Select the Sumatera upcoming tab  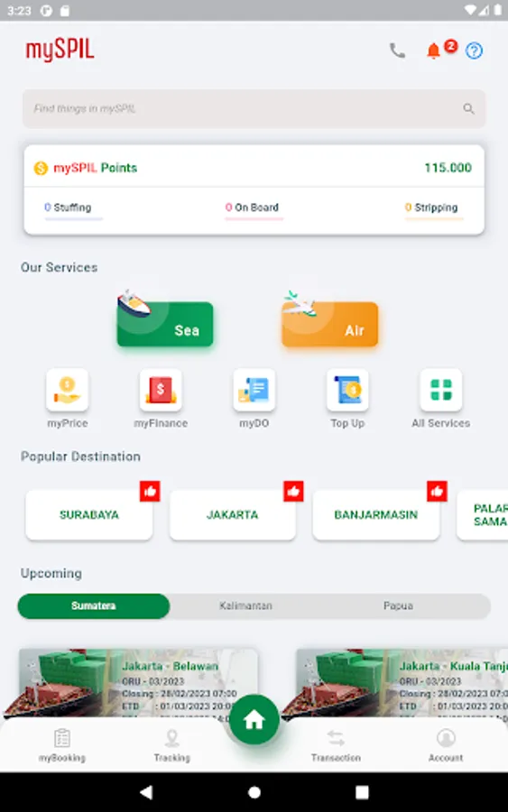(x=94, y=606)
